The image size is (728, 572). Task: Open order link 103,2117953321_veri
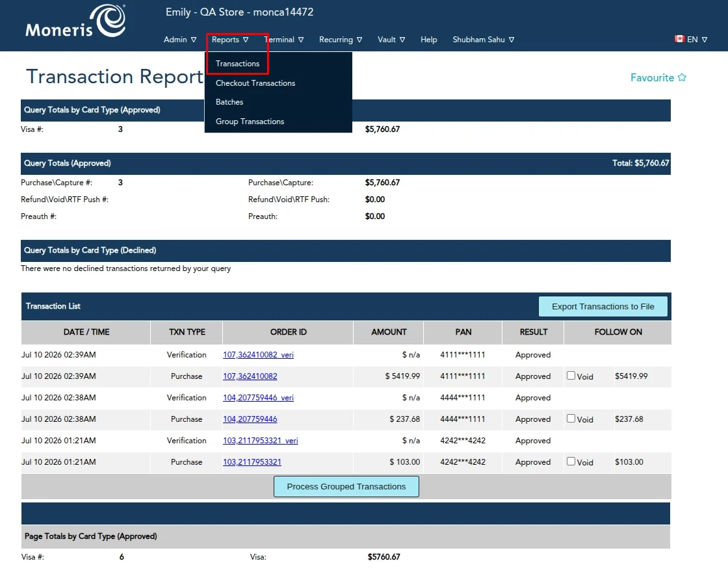(x=261, y=441)
